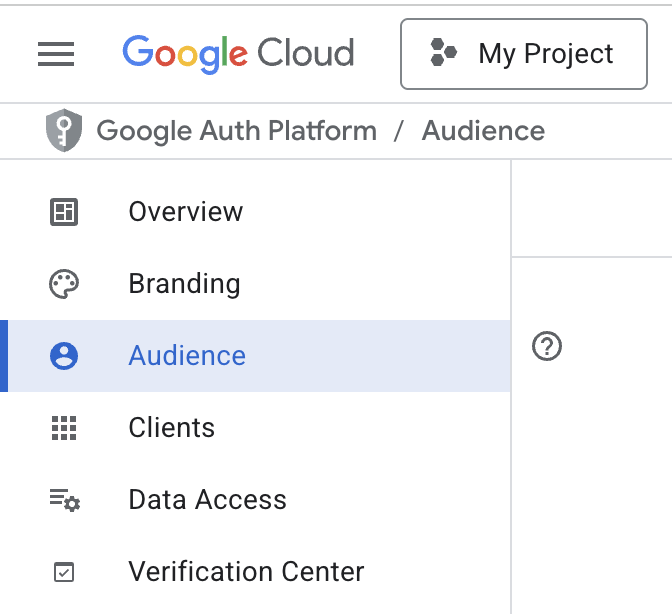This screenshot has width=672, height=614.
Task: Click the help question mark icon
Action: click(546, 346)
